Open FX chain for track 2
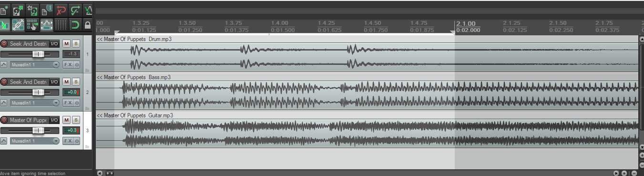Image resolution: width=644 pixels, height=176 pixels. tap(68, 103)
